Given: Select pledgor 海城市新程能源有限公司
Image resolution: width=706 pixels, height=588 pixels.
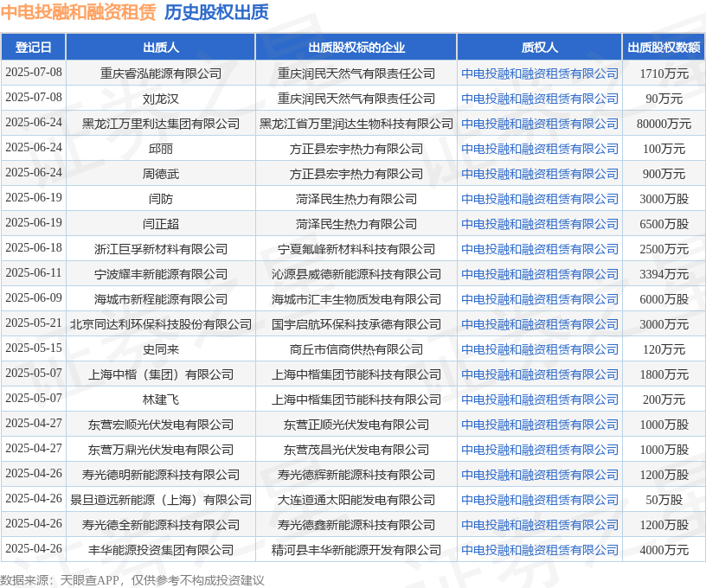Looking at the screenshot, I should (161, 299).
